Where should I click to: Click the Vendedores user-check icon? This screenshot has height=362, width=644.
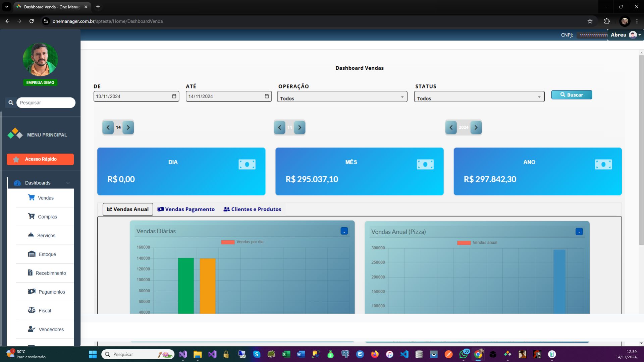[32, 329]
